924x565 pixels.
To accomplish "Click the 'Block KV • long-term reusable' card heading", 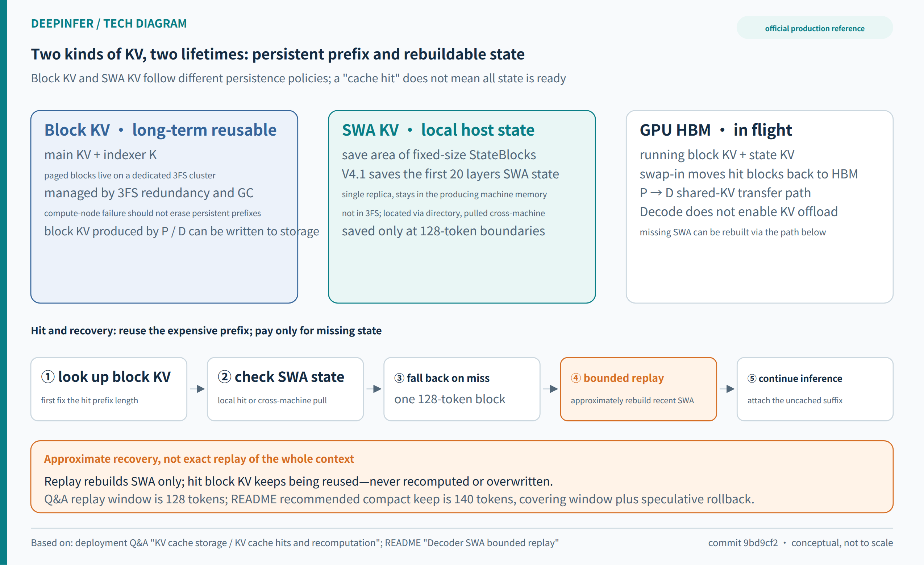I will point(160,130).
